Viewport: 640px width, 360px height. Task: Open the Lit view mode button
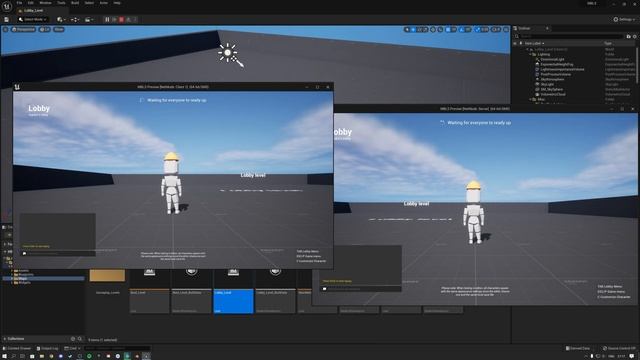pos(45,29)
